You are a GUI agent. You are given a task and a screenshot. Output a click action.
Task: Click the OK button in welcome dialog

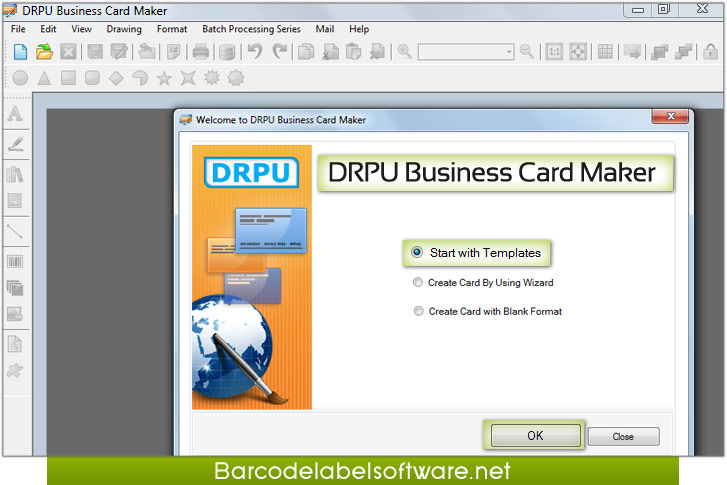click(x=536, y=435)
